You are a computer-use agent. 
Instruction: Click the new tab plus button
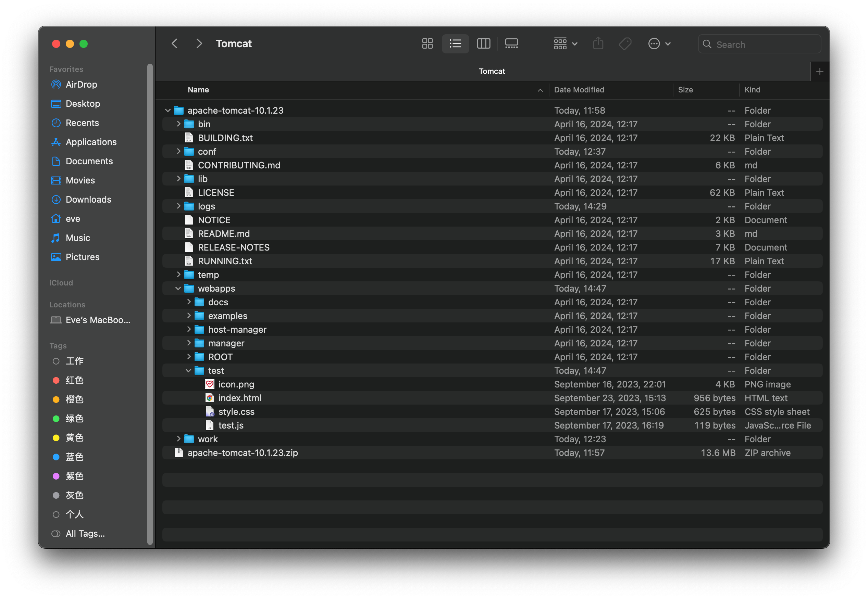[820, 71]
